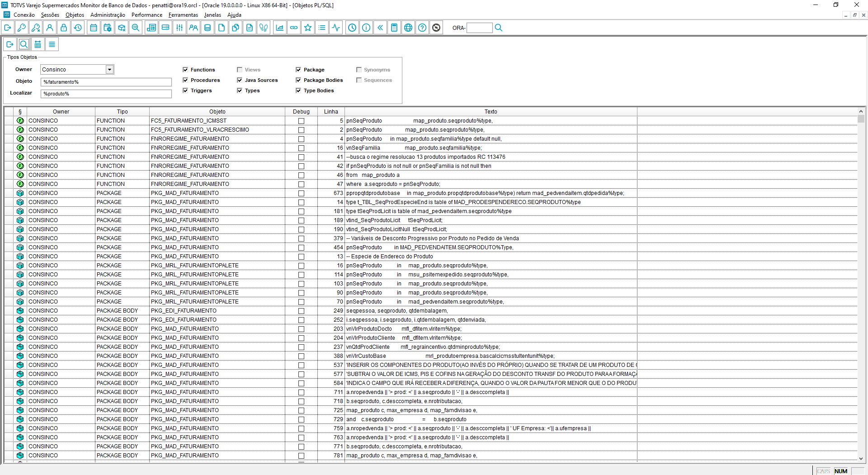Click the exit icon in Objetos PL/SQL sub-toolbar
The width and height of the screenshot is (868, 475).
coord(10,44)
